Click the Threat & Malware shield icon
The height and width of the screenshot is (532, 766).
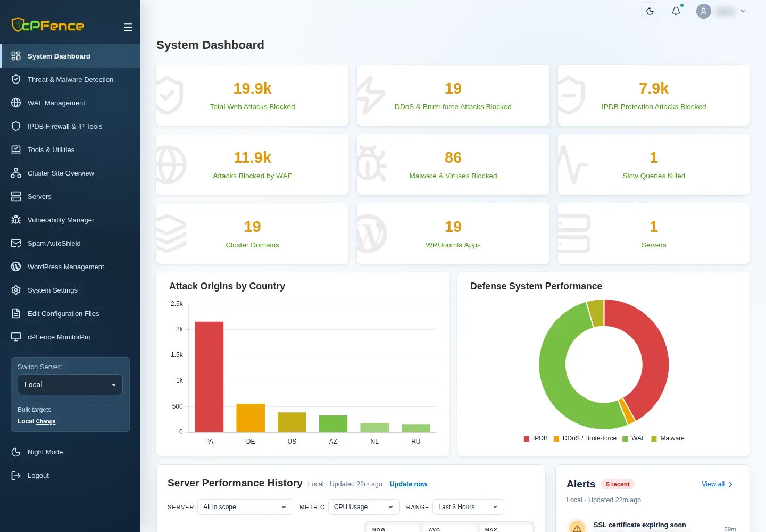(16, 79)
